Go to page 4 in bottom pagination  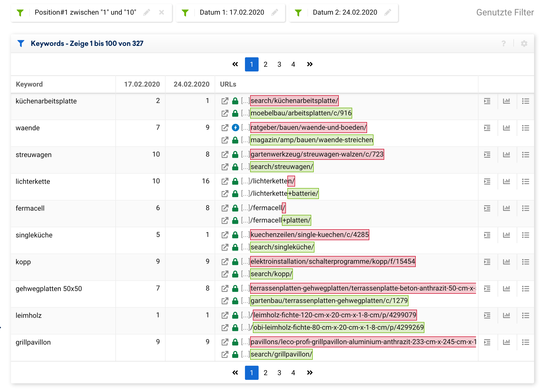[x=293, y=373]
